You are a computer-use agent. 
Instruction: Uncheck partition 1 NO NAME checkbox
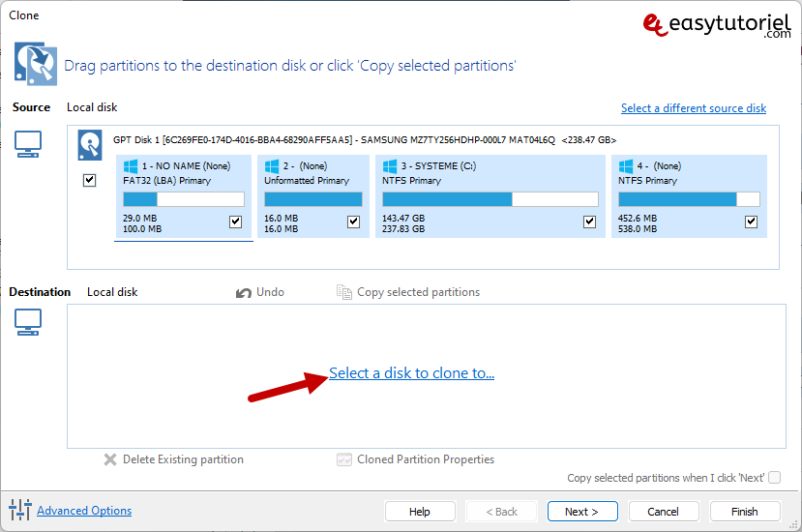pos(235,222)
